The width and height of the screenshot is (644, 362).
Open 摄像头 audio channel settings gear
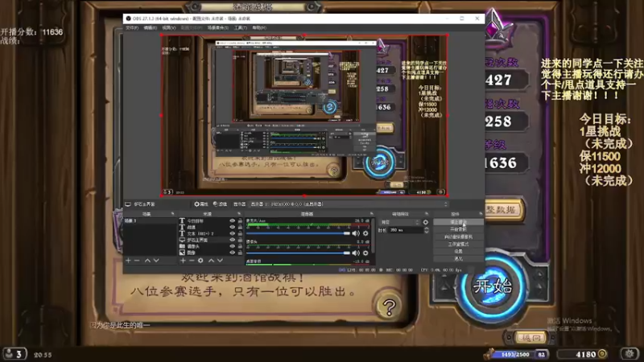(365, 253)
